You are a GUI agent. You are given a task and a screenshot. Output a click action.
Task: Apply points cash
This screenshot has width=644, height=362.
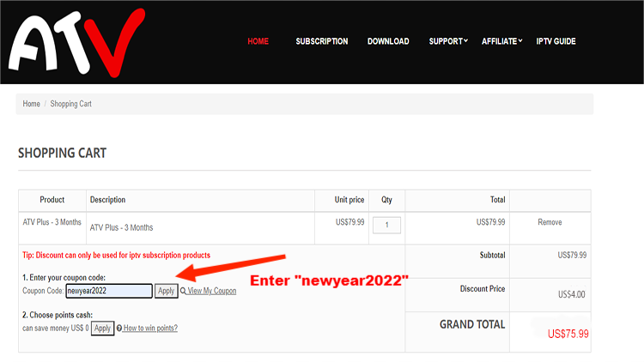pyautogui.click(x=102, y=329)
